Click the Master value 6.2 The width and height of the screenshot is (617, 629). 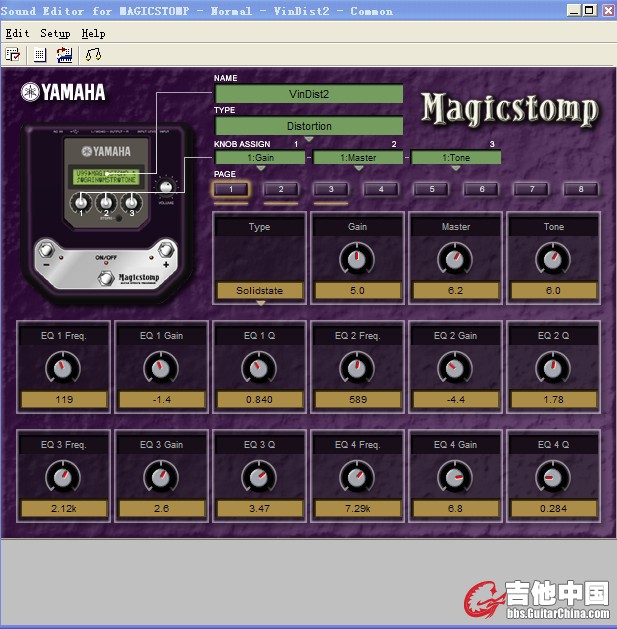[x=455, y=290]
